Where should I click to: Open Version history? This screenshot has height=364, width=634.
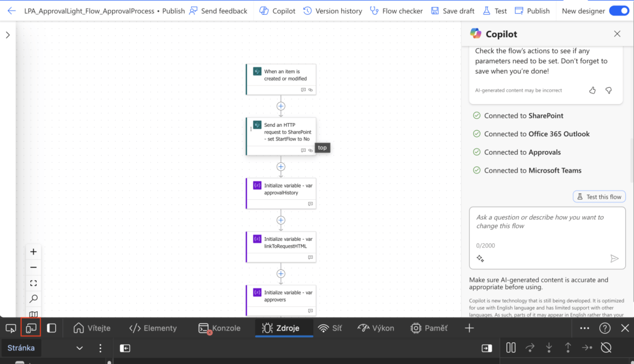tap(332, 11)
